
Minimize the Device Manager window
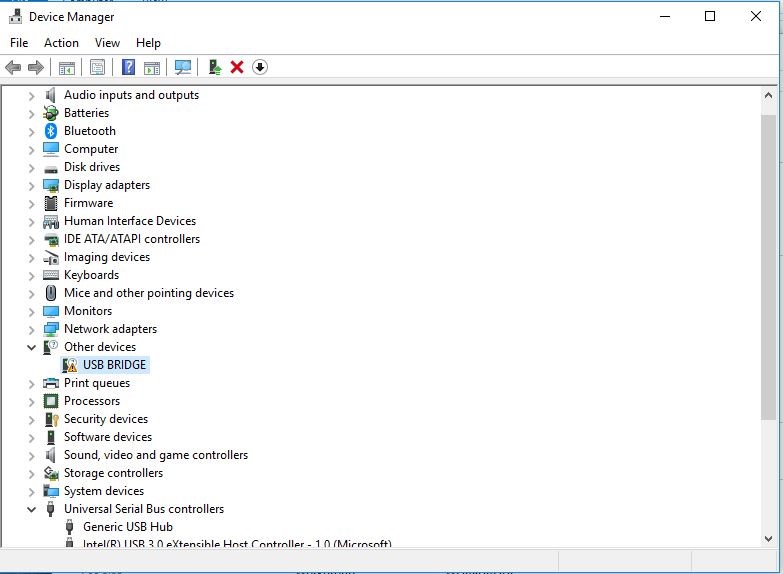pyautogui.click(x=665, y=16)
